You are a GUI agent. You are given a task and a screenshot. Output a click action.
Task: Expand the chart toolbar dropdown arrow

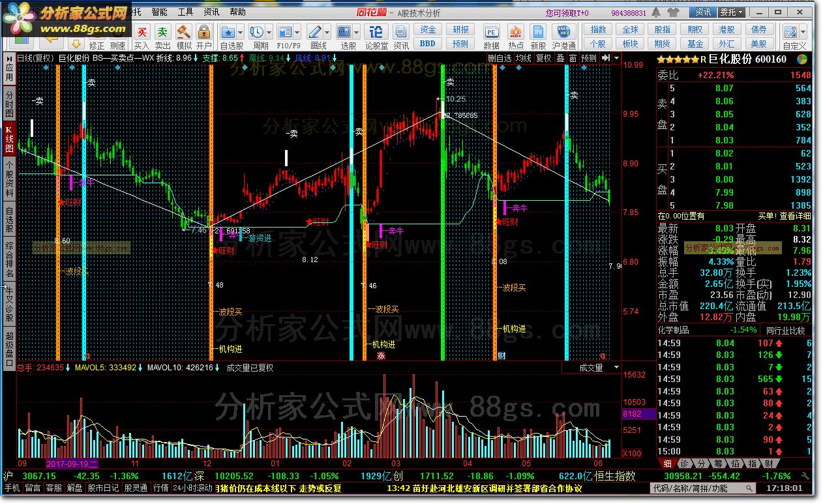617,58
